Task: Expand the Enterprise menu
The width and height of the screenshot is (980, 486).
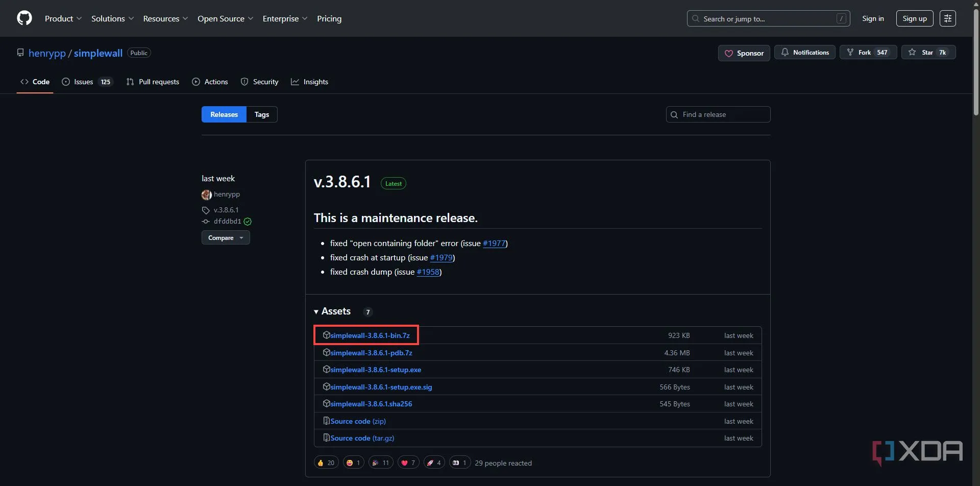Action: 285,18
